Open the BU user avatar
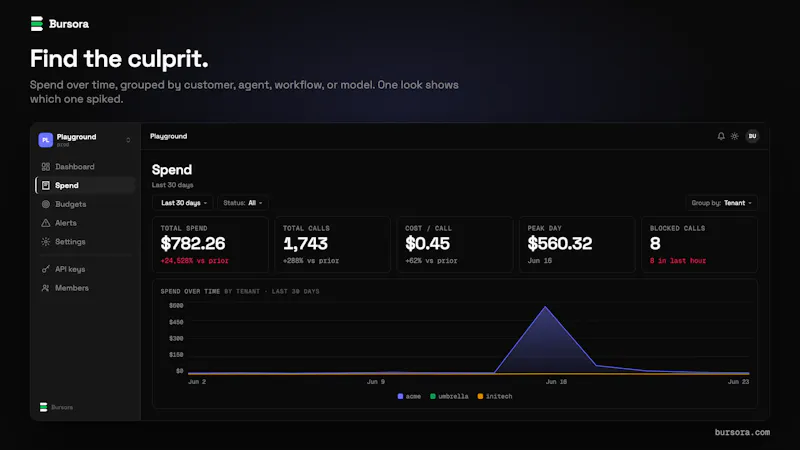 tap(752, 136)
